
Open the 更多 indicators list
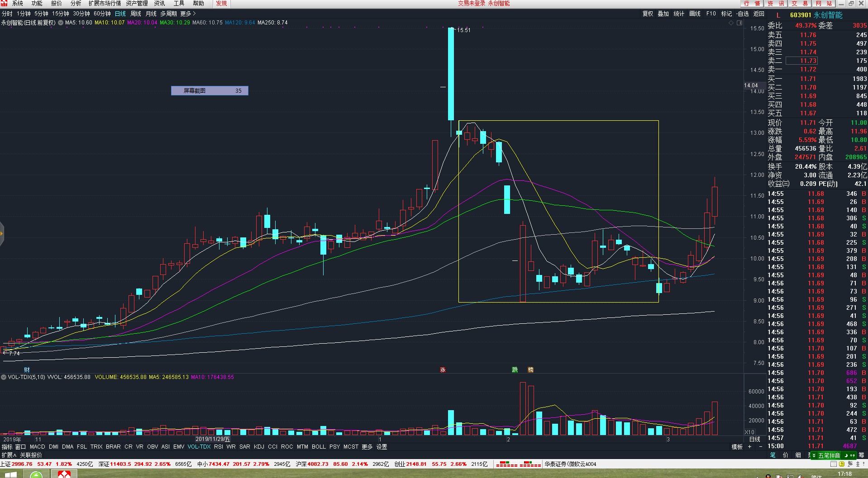367,447
